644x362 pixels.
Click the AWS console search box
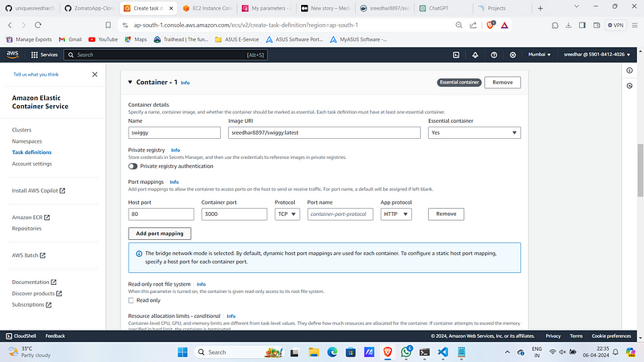(166, 55)
